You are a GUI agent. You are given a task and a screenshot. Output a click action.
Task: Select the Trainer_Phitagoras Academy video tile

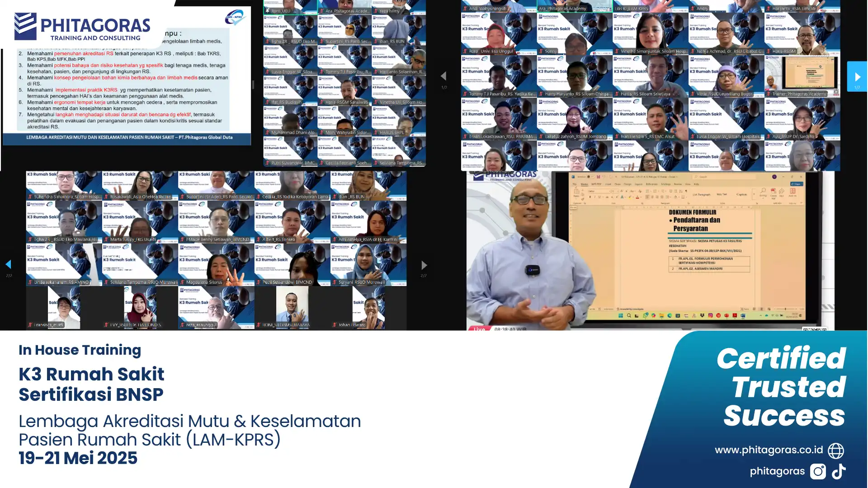802,76
